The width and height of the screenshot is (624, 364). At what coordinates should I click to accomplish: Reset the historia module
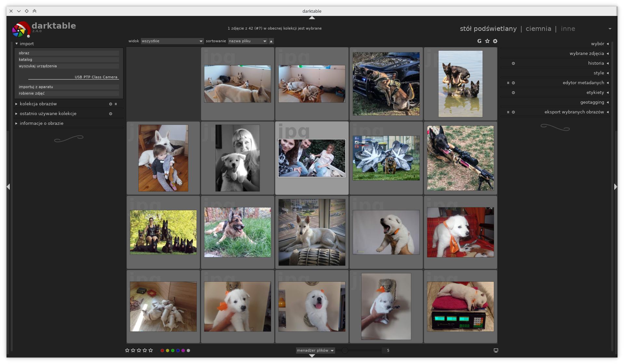513,63
